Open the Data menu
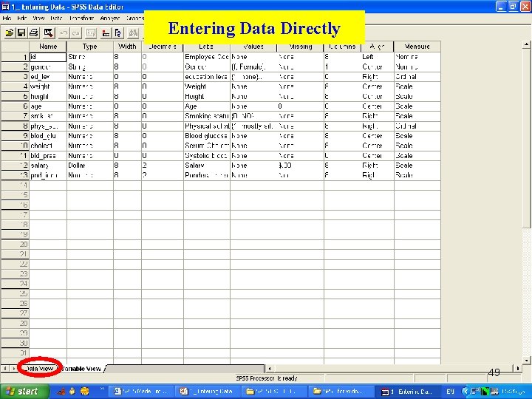Image resolution: width=532 pixels, height=399 pixels. [x=56, y=18]
